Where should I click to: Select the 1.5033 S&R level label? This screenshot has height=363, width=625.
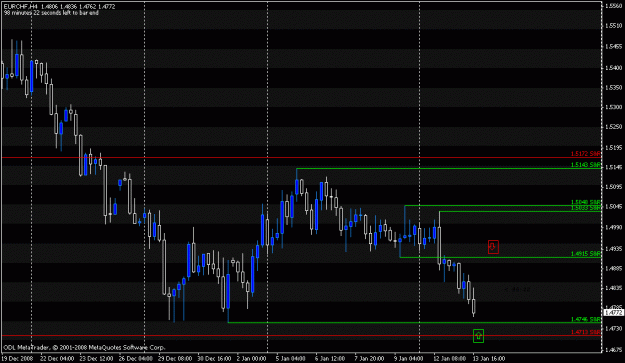[586, 208]
